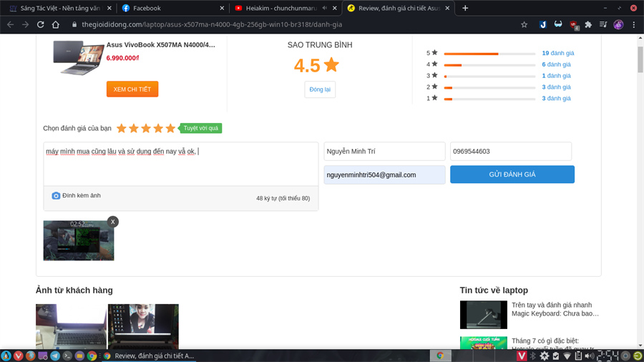644x362 pixels.
Task: Open the Bluetooth tray icon
Action: pyautogui.click(x=533, y=356)
